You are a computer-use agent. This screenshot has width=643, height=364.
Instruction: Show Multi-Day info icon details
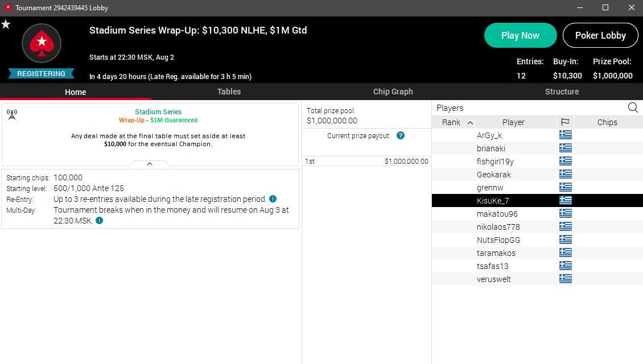coord(99,221)
